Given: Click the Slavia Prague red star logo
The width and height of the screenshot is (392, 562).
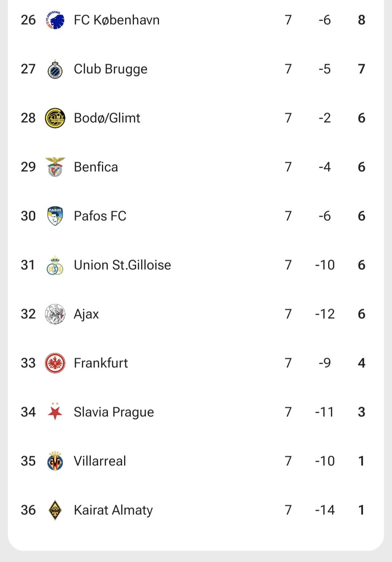Looking at the screenshot, I should tap(55, 412).
